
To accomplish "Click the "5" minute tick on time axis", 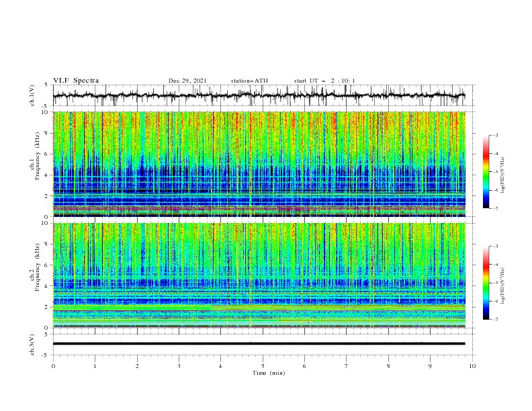I will click(263, 366).
